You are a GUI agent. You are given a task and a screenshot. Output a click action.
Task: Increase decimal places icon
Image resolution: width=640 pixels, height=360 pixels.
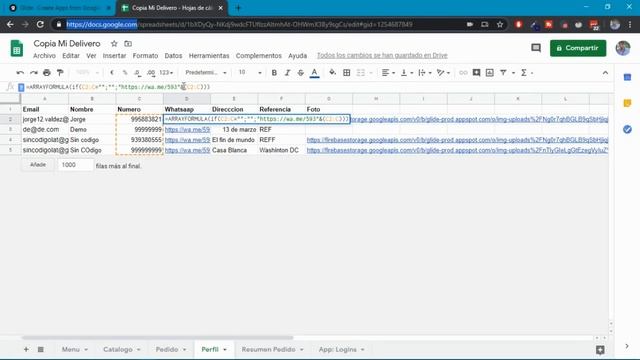pos(151,73)
